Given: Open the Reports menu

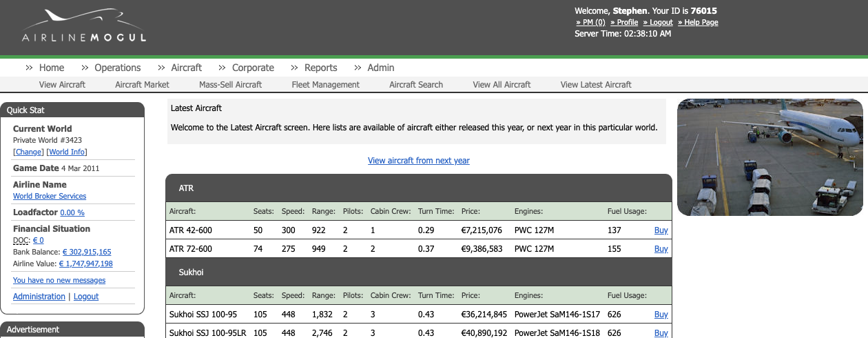Looking at the screenshot, I should (320, 68).
